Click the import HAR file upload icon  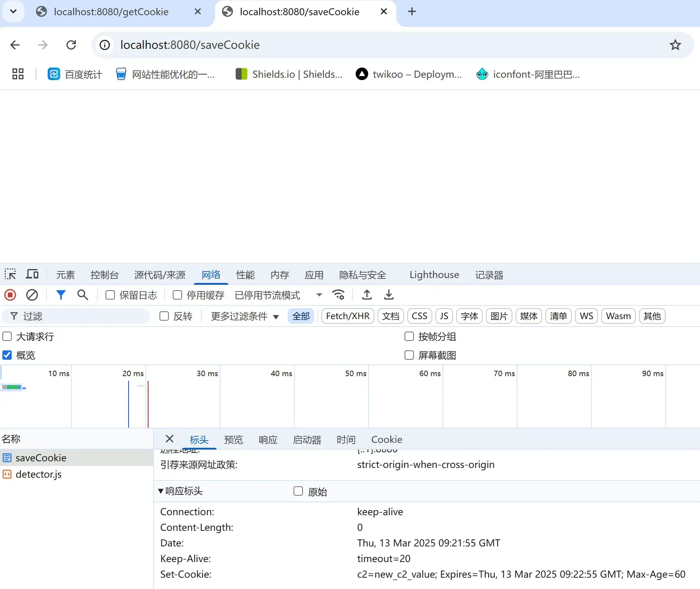point(367,295)
